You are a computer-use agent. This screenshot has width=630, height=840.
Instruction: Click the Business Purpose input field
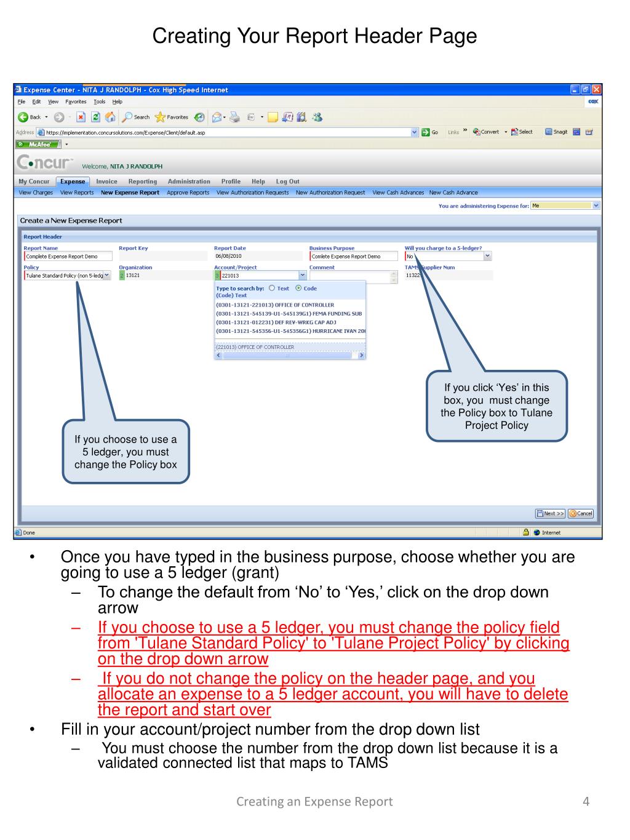353,257
